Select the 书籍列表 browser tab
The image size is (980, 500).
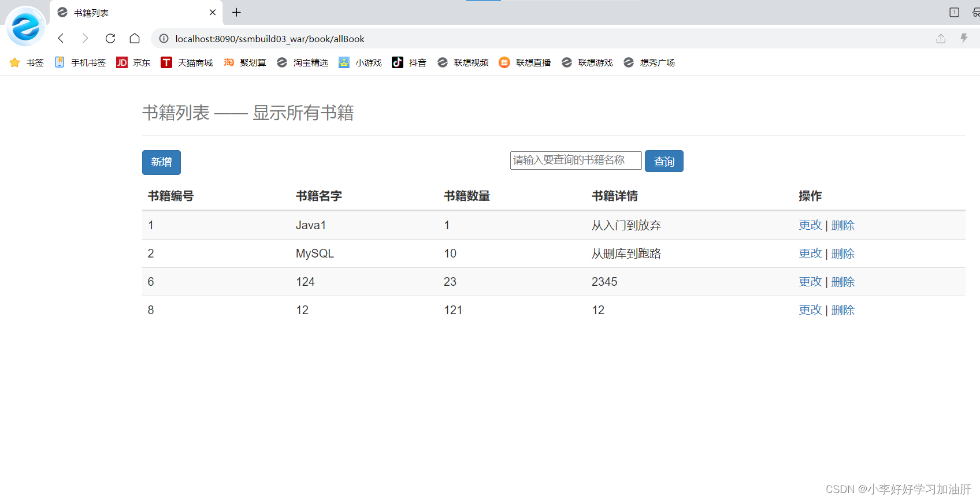tap(136, 13)
